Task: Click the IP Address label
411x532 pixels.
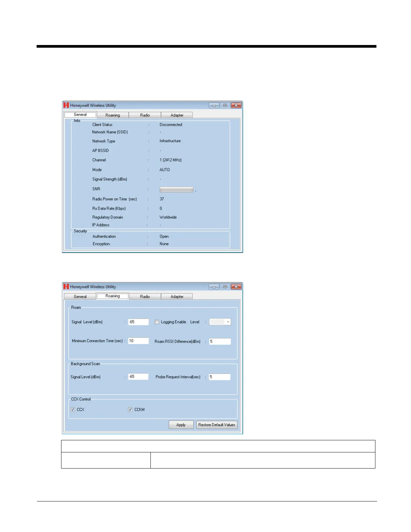Action: [101, 225]
